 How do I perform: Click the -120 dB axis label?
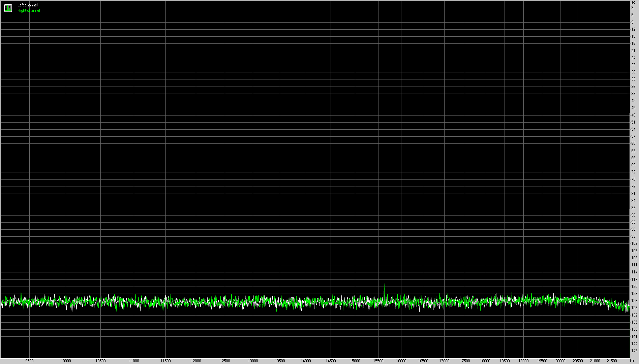634,287
